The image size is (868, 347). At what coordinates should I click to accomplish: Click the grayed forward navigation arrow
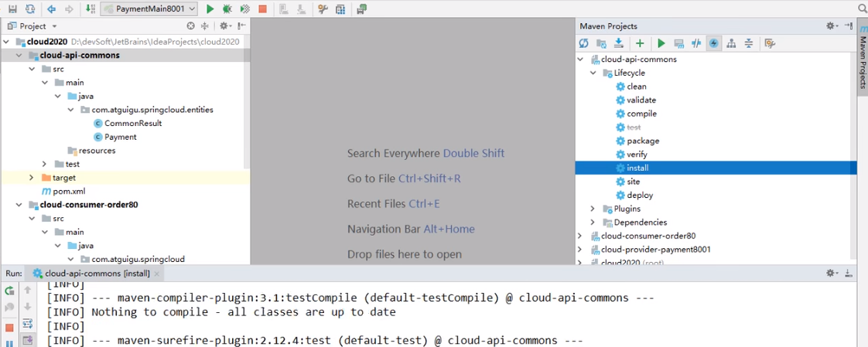(x=69, y=9)
